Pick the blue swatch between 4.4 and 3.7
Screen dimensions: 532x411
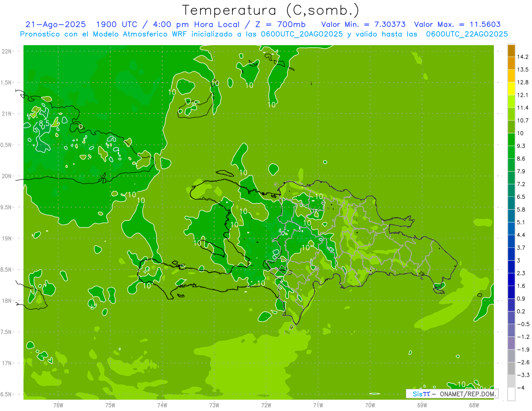click(511, 242)
